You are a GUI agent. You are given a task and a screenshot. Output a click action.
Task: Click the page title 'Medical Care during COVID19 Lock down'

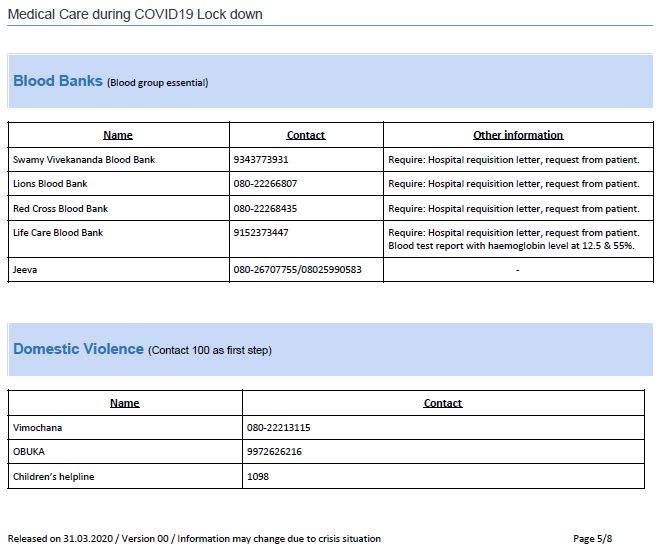click(x=135, y=14)
